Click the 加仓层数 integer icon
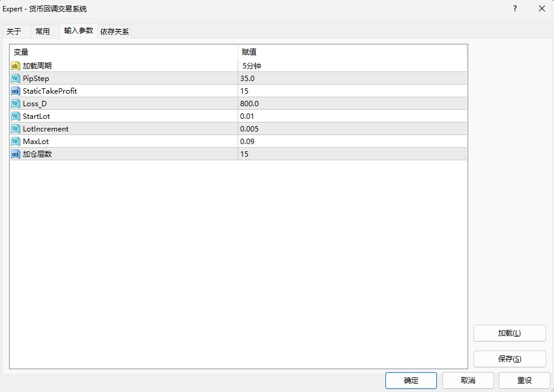554x392 pixels. coord(16,154)
